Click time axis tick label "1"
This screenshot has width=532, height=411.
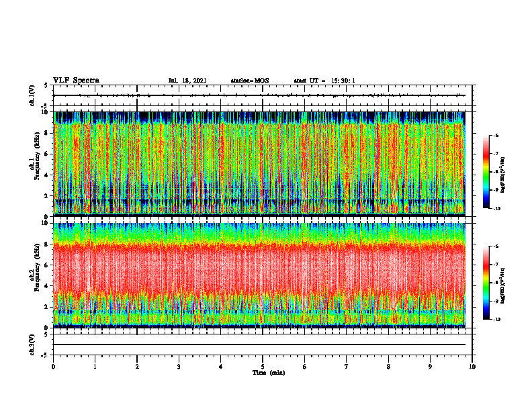[x=95, y=367]
